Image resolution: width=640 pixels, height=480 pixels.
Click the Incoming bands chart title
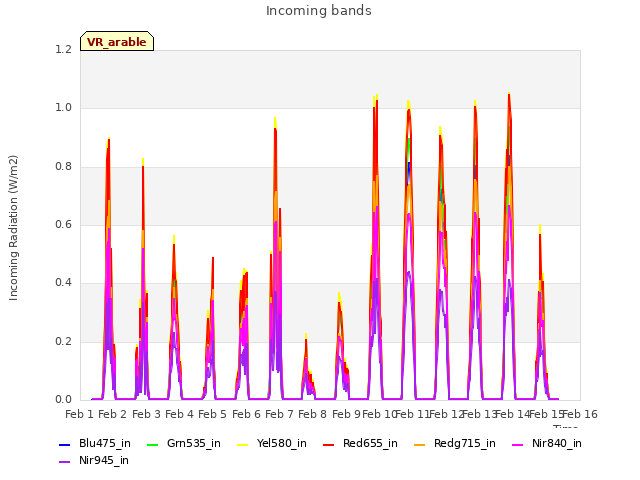click(x=319, y=11)
